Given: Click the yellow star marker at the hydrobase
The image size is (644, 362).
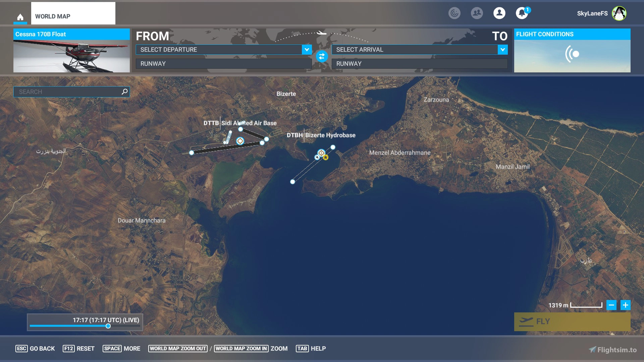Looking at the screenshot, I should tap(326, 158).
